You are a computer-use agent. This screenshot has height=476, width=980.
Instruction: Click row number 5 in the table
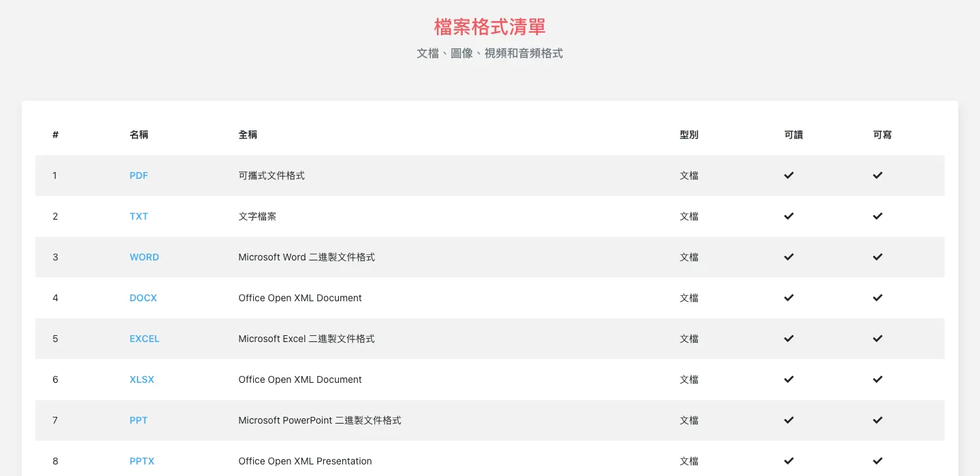click(x=55, y=339)
